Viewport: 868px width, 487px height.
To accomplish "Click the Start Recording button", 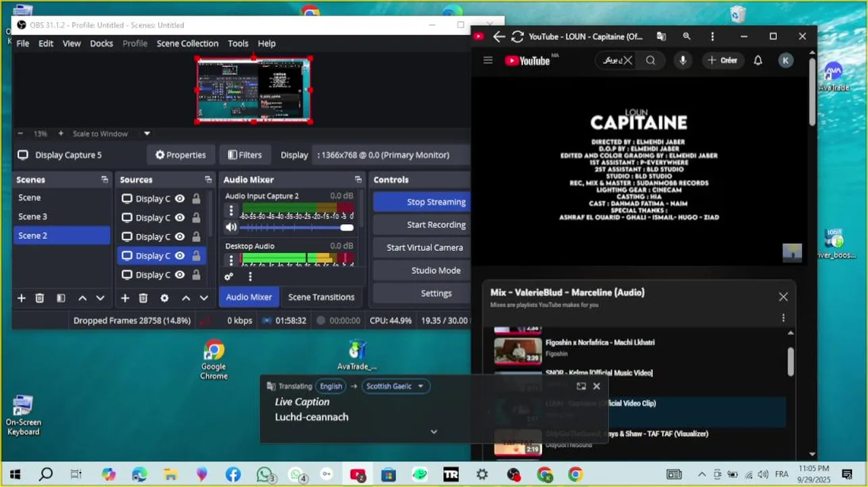I will pyautogui.click(x=422, y=225).
